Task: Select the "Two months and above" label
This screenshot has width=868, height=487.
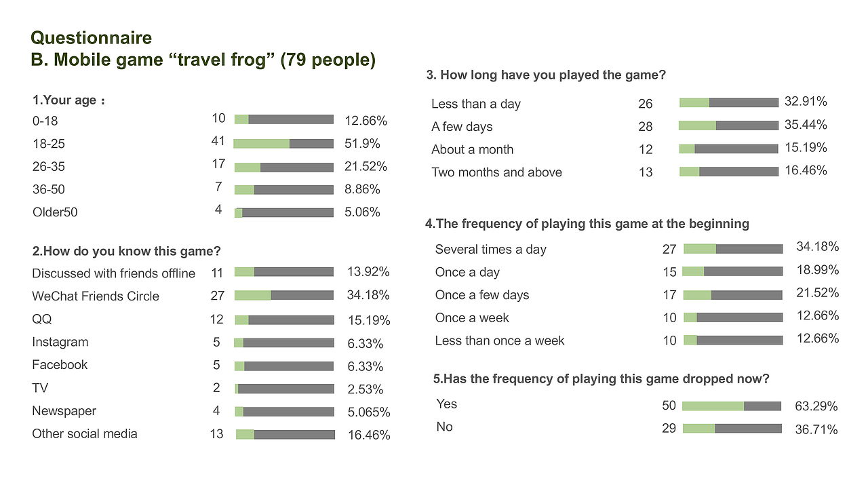Action: (x=496, y=172)
